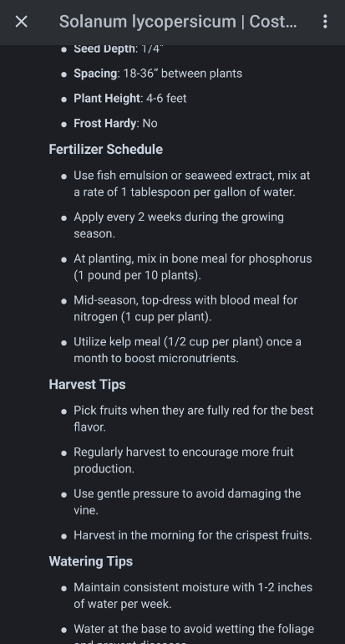Select the fully red fruits tip
This screenshot has height=644, width=345.
194,418
